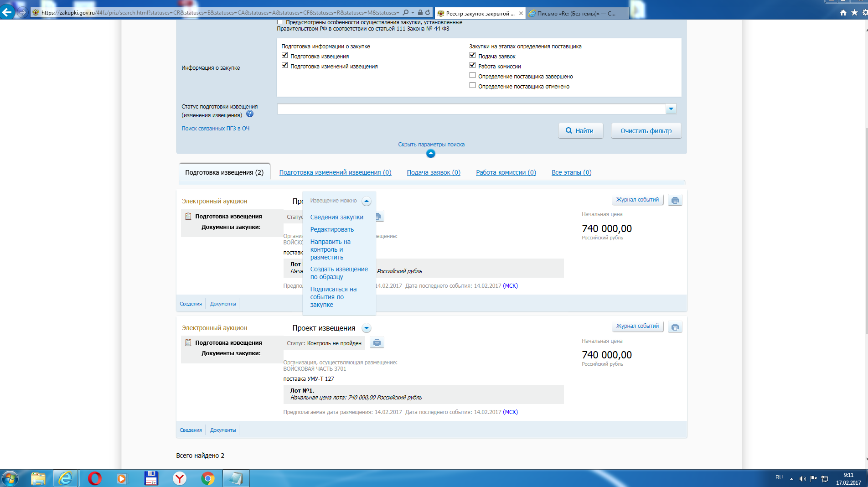Click help icon beside notice preparation status

click(250, 114)
